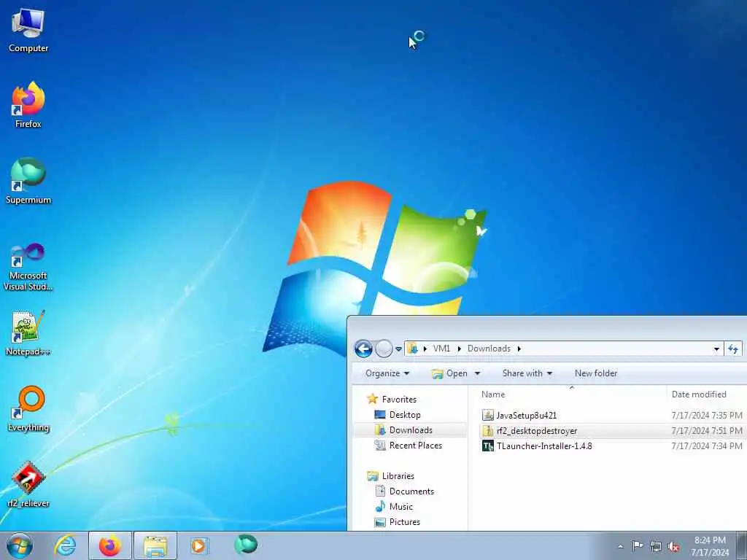Open Windows Media Player from the taskbar
Image resolution: width=747 pixels, height=560 pixels.
click(200, 545)
